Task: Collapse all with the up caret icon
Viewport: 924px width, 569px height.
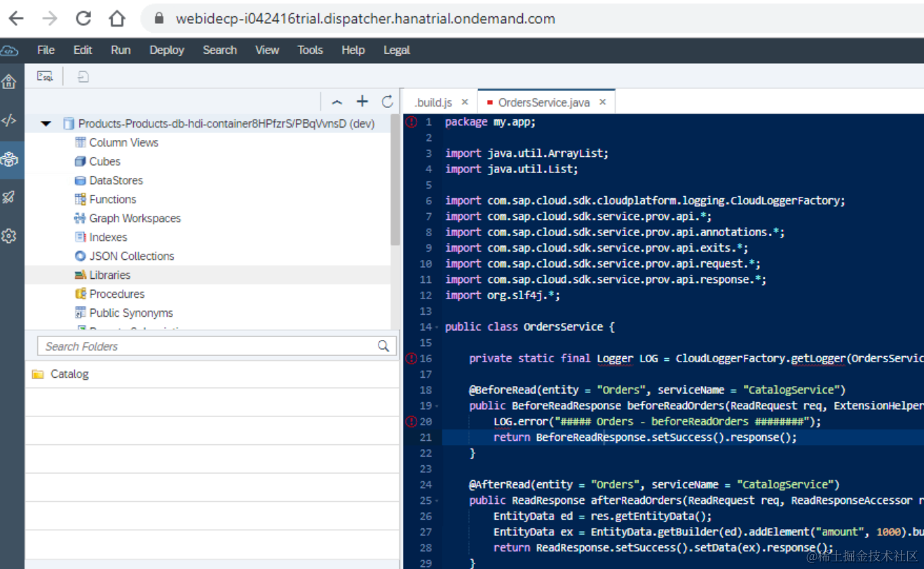Action: click(337, 102)
